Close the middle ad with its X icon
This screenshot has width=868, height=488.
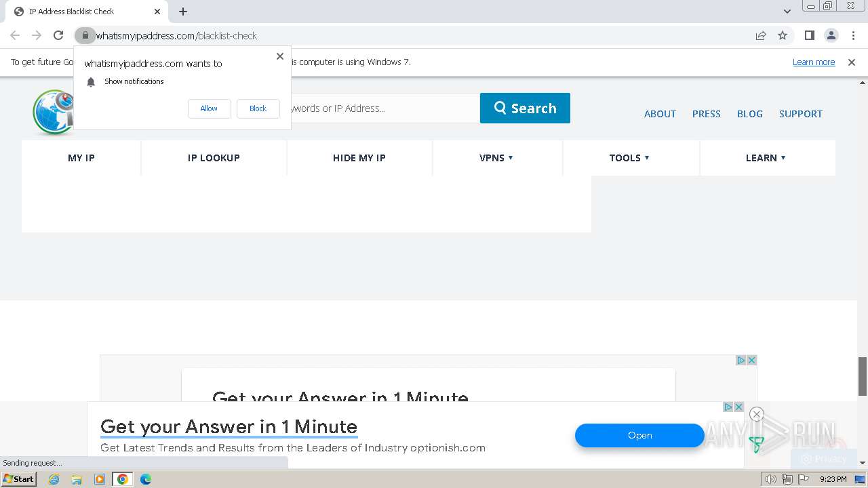pos(751,360)
